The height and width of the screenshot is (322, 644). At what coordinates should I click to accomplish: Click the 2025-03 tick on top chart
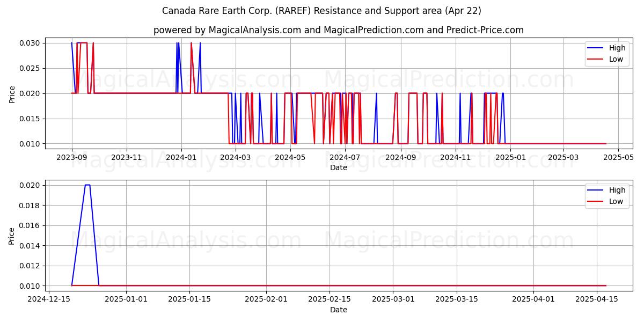(563, 157)
